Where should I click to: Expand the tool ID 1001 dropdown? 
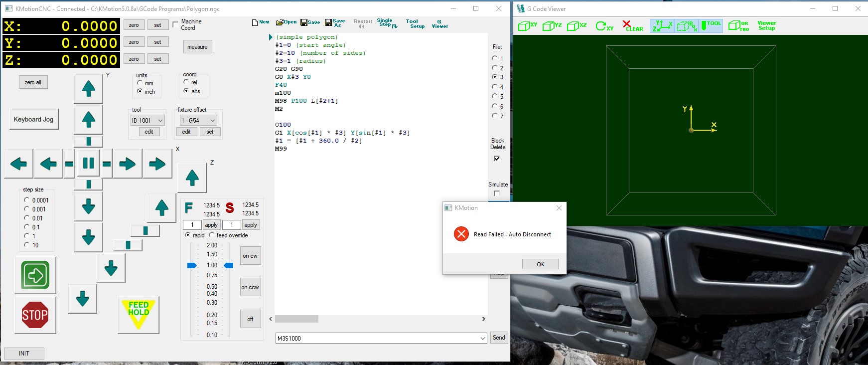pos(160,121)
